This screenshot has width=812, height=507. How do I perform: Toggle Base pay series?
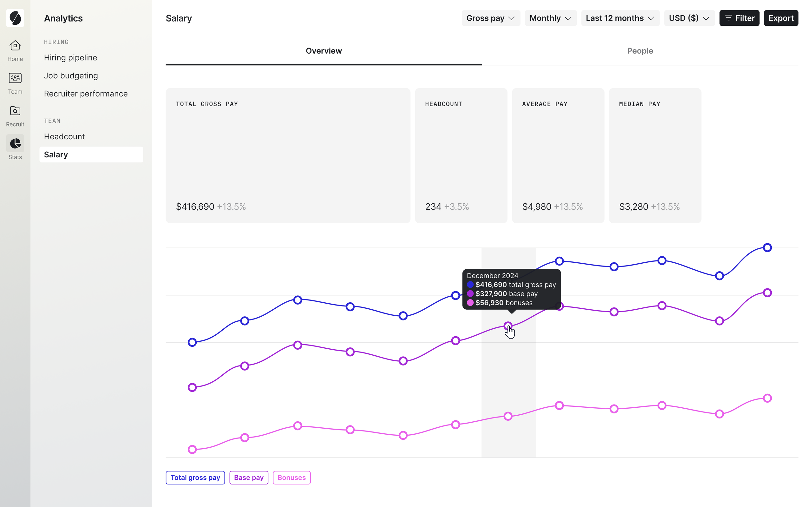249,477
